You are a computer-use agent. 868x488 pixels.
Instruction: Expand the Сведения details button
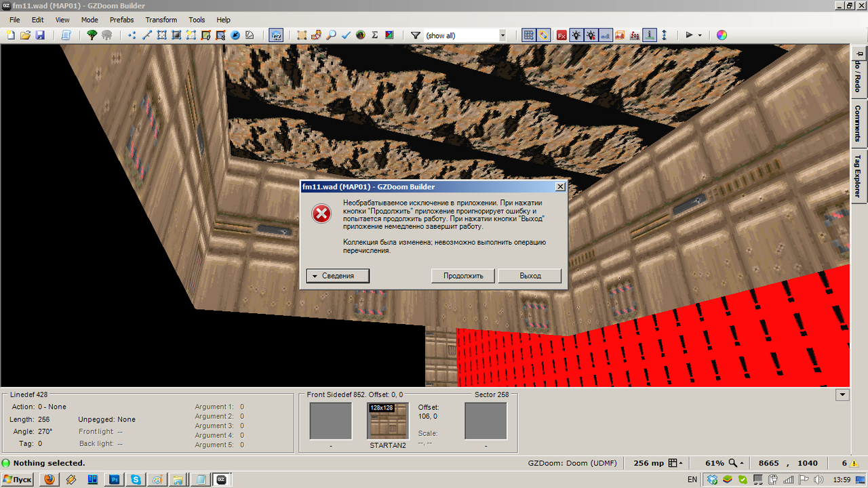(x=338, y=276)
